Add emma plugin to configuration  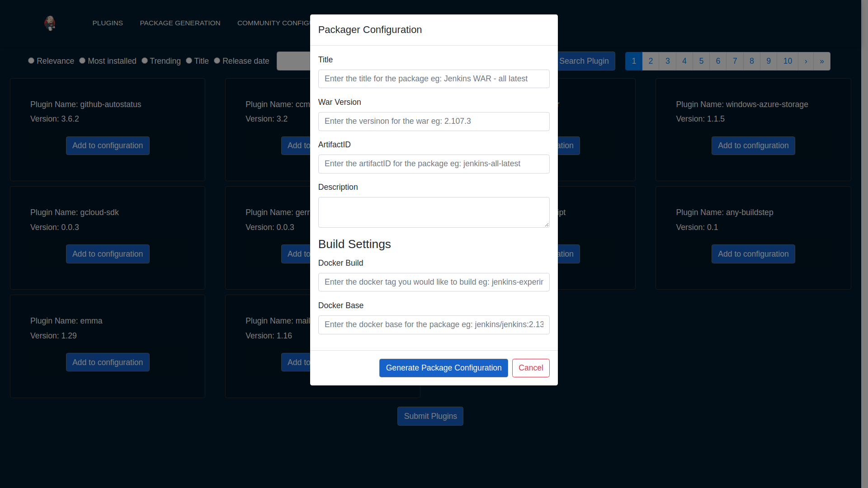[x=108, y=362]
